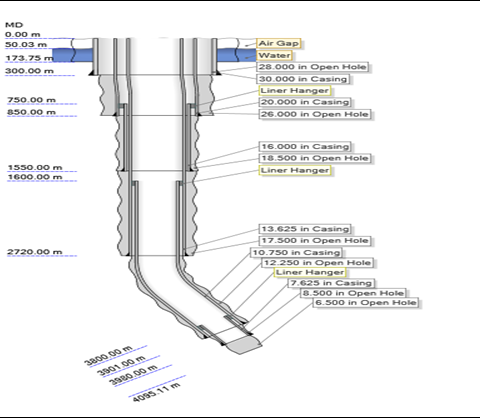Click the 13.625 in Casing label
Image resolution: width=480 pixels, height=418 pixels.
click(x=305, y=229)
